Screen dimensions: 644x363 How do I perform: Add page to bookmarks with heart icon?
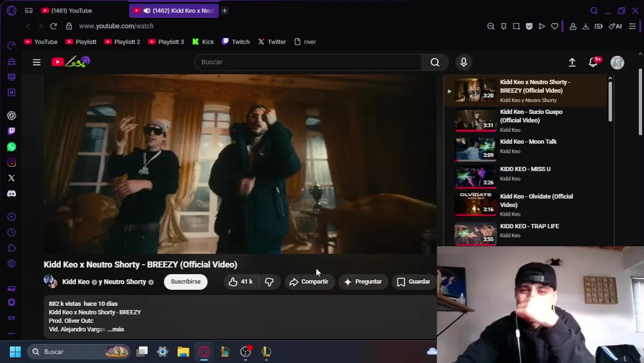[x=555, y=26]
